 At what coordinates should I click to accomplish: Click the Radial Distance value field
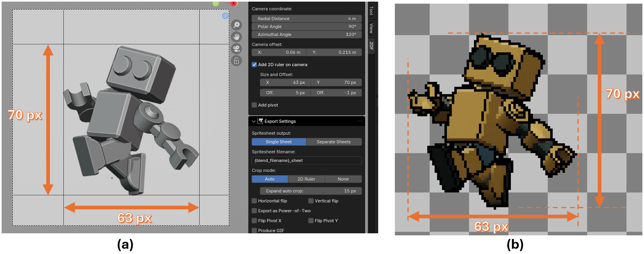(x=307, y=19)
